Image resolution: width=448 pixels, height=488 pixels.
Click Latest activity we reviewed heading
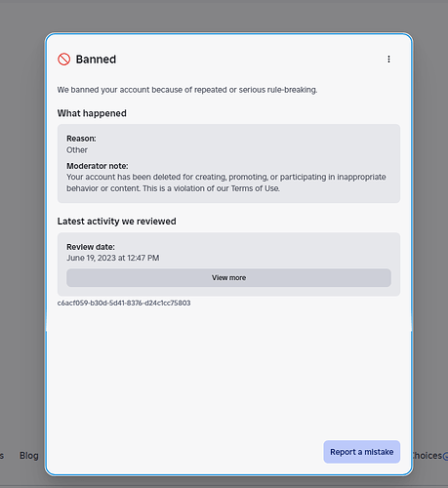[x=116, y=222]
